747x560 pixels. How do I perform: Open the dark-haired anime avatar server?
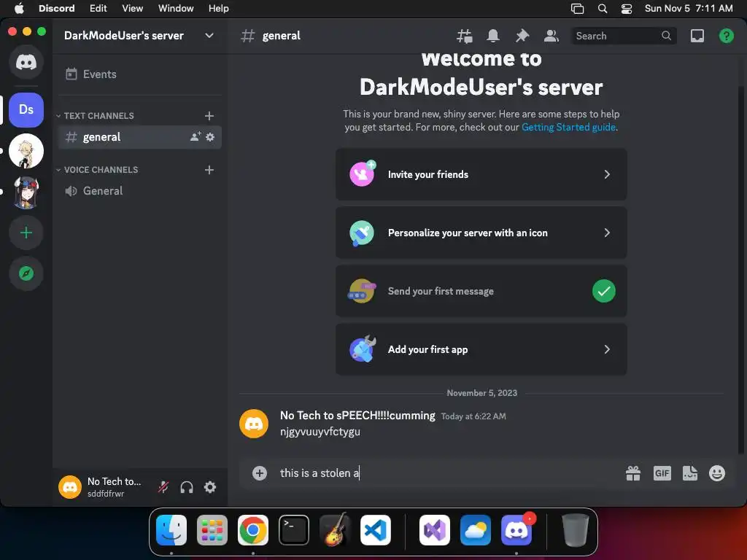[x=26, y=192]
